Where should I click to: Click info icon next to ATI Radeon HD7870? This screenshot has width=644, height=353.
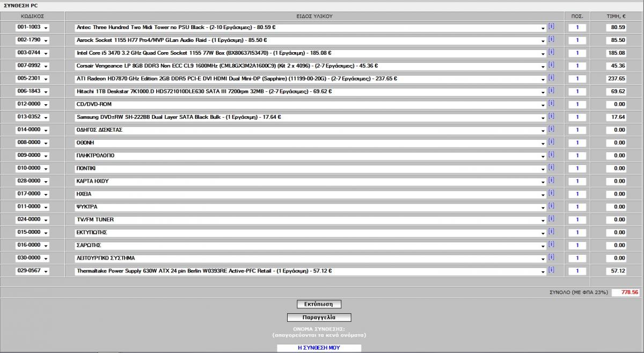[x=551, y=77]
